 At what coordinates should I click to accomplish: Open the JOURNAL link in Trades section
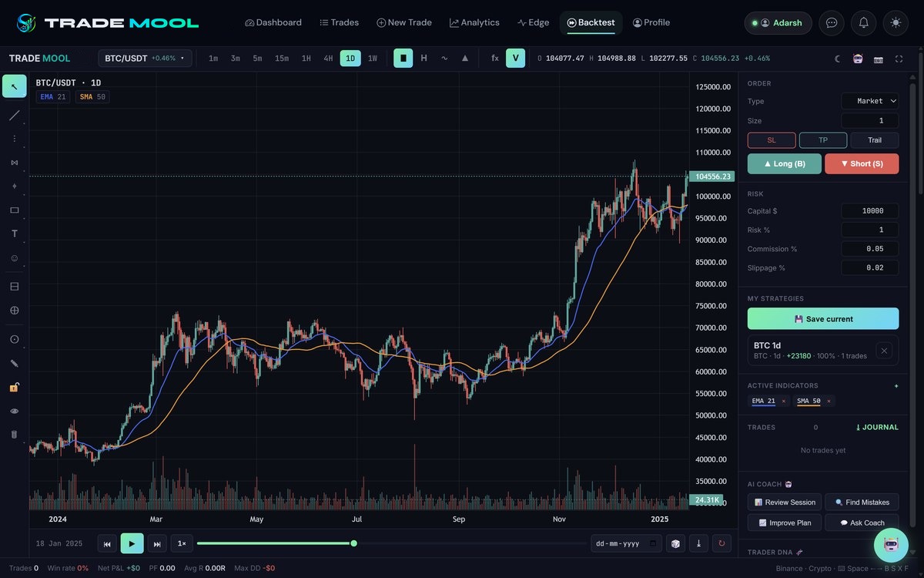click(877, 427)
